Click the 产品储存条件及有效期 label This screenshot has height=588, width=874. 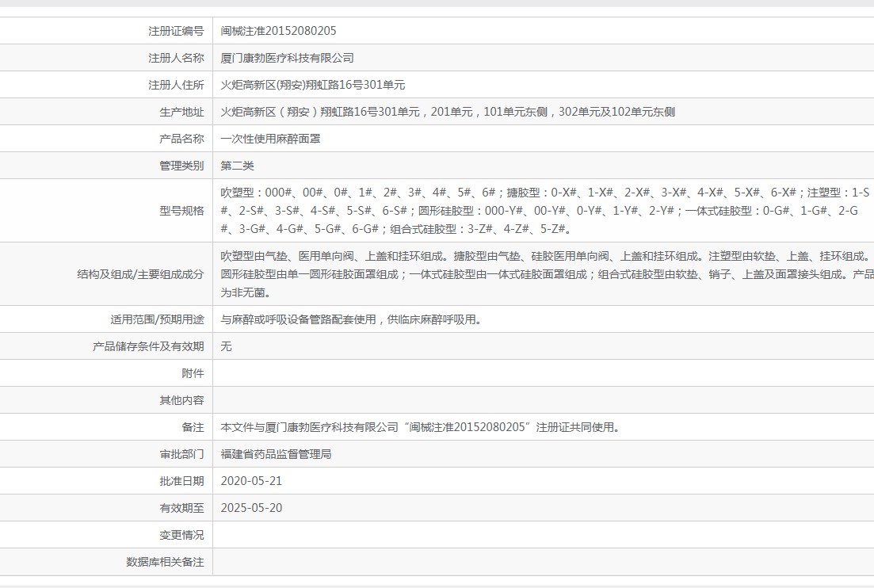[x=148, y=346]
